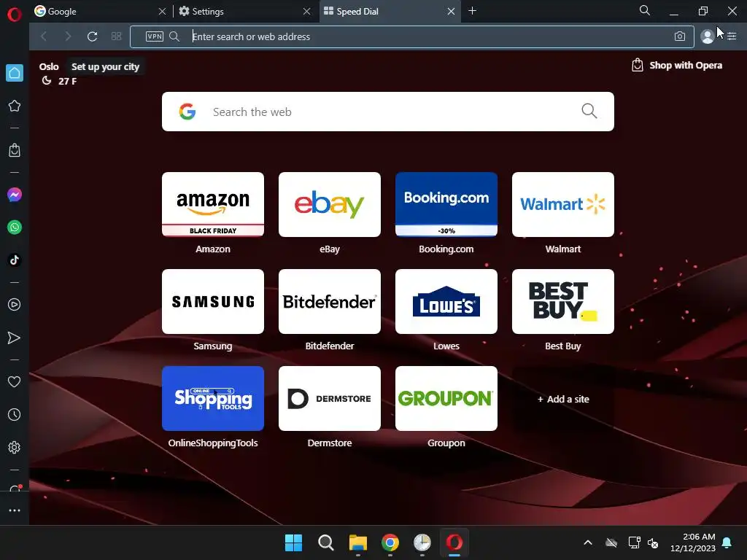The width and height of the screenshot is (747, 560).
Task: Open a new tab with plus button
Action: [x=472, y=10]
